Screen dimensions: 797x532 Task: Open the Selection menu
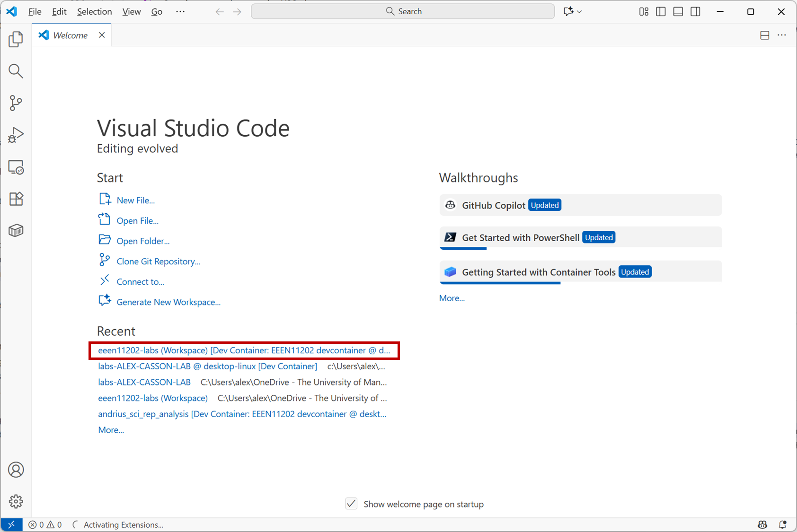click(94, 11)
